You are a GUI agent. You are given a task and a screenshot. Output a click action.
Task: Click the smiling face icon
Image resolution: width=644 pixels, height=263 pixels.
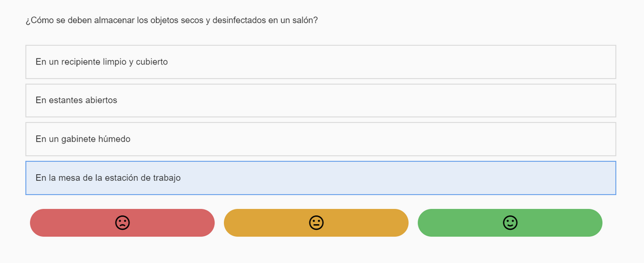[x=510, y=223]
